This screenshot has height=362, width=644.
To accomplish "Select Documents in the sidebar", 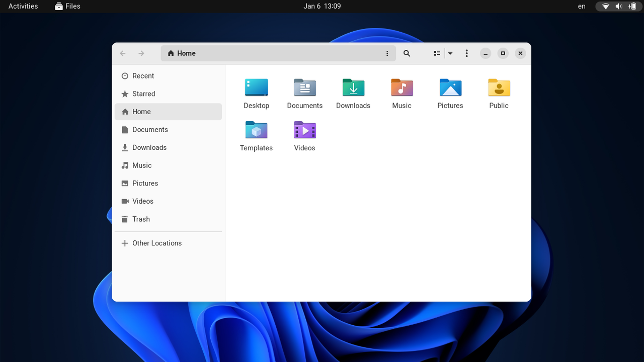I will click(x=168, y=130).
